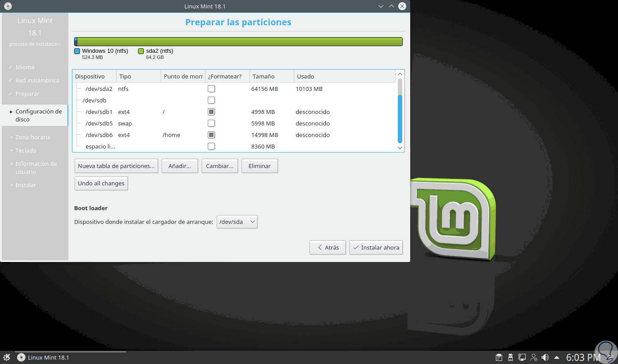Click the partition list vertical scrollbar thumb
The height and width of the screenshot is (364, 618).
[x=400, y=118]
